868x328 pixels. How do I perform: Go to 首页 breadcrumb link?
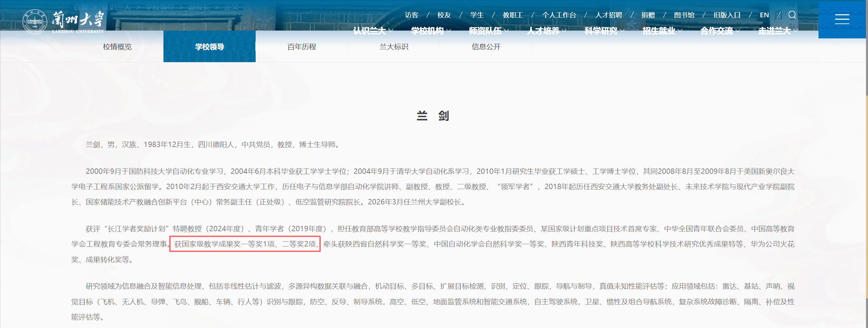click(81, 7)
